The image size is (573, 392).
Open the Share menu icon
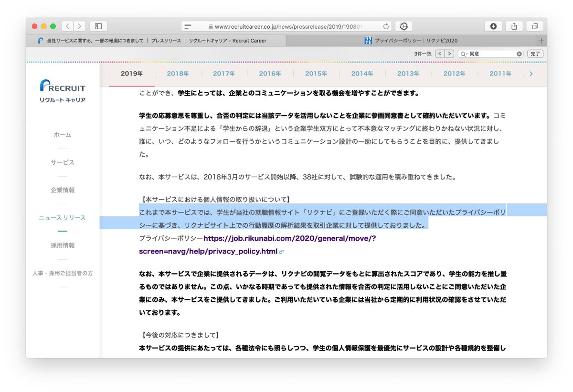[x=514, y=26]
